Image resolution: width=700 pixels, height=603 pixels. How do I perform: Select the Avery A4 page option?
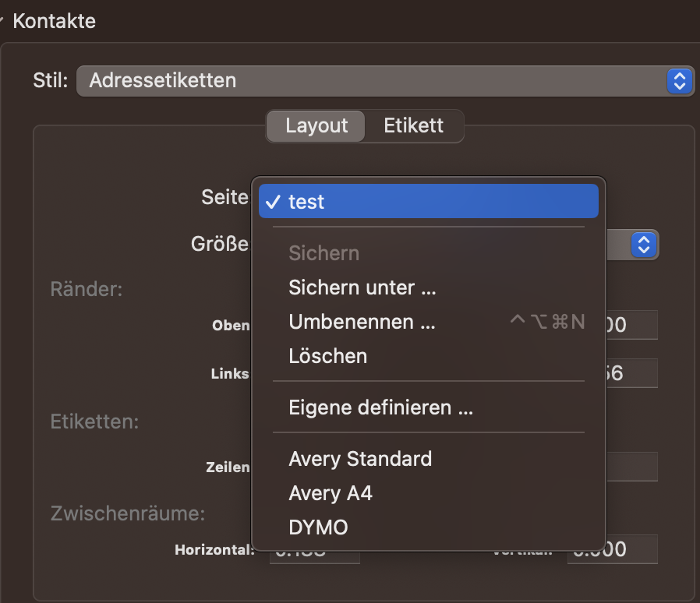(x=331, y=493)
